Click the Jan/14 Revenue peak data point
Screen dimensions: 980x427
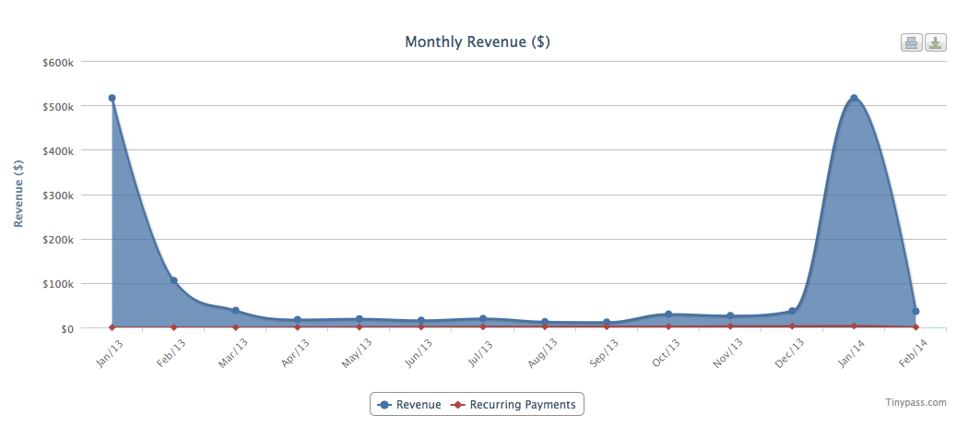coord(854,98)
